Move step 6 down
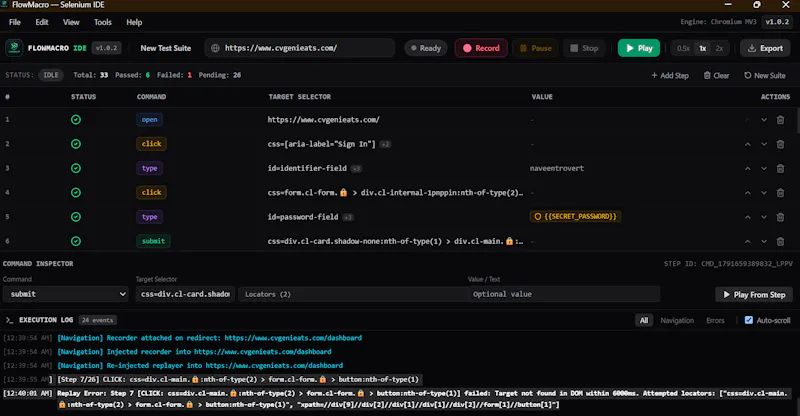 [764, 241]
